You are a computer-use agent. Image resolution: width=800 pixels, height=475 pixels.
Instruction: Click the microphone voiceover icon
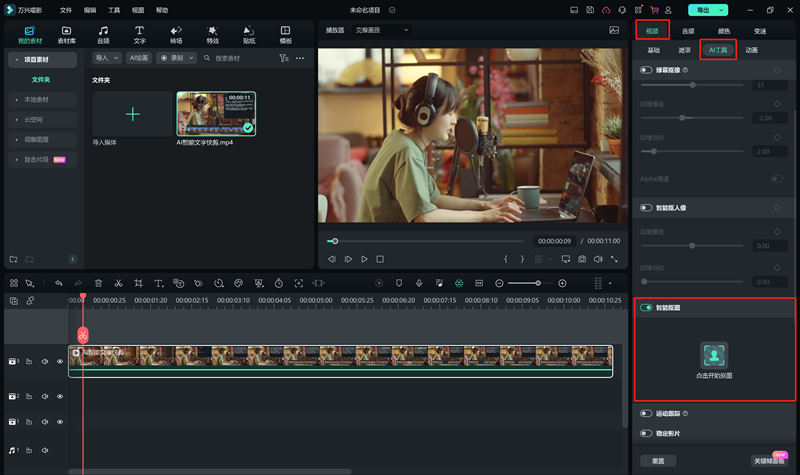pyautogui.click(x=419, y=283)
